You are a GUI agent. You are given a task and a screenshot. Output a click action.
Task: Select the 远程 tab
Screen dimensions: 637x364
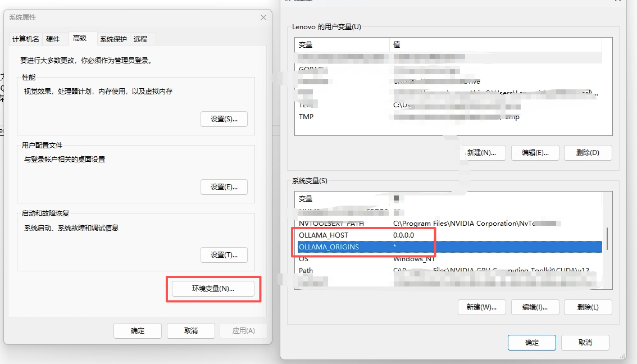(x=140, y=39)
